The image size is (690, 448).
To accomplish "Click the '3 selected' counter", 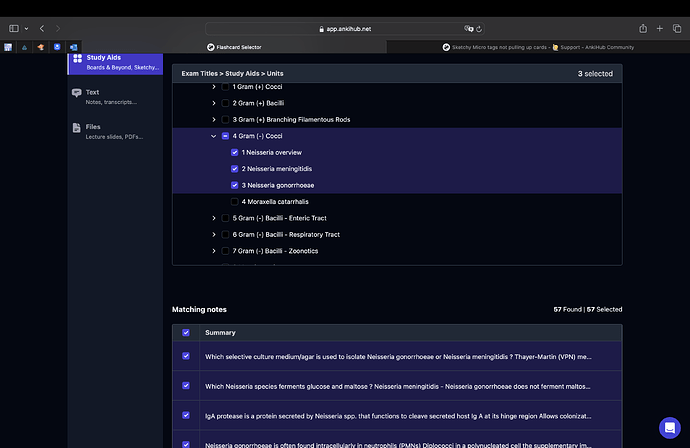I will click(x=595, y=73).
